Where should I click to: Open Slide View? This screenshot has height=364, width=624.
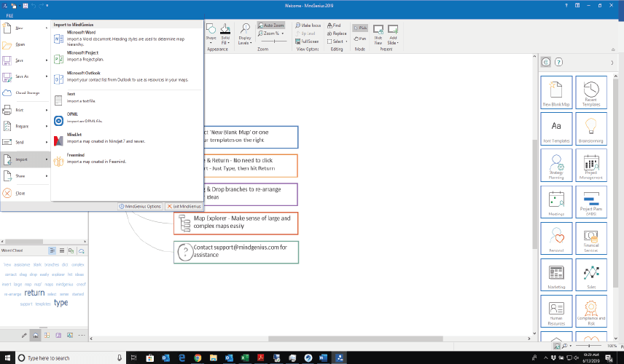pos(378,34)
